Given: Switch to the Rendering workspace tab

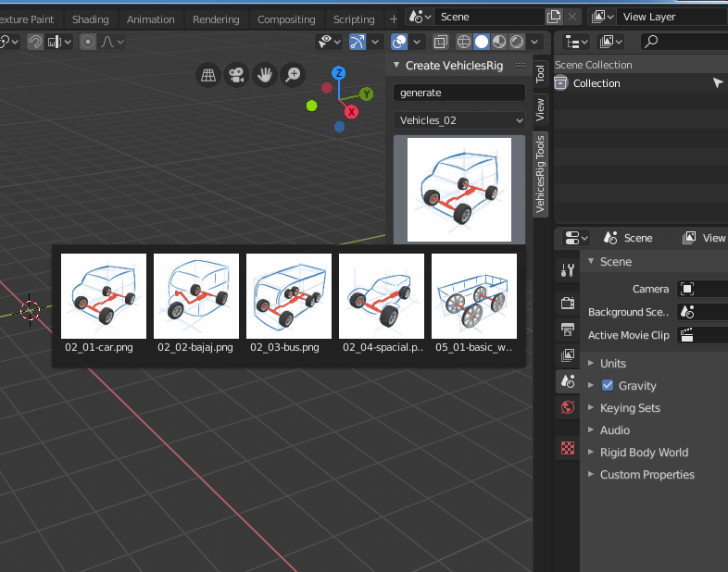Looking at the screenshot, I should pos(216,19).
